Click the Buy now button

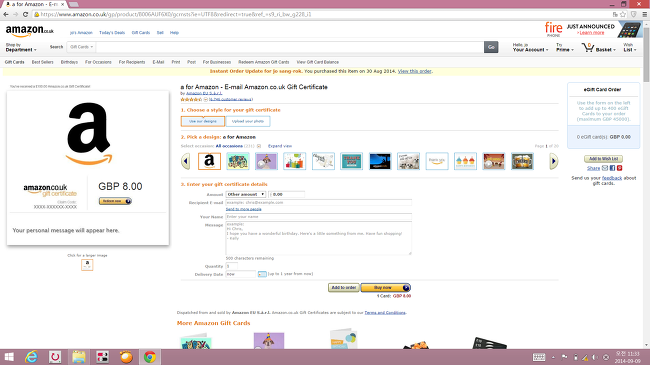(386, 287)
